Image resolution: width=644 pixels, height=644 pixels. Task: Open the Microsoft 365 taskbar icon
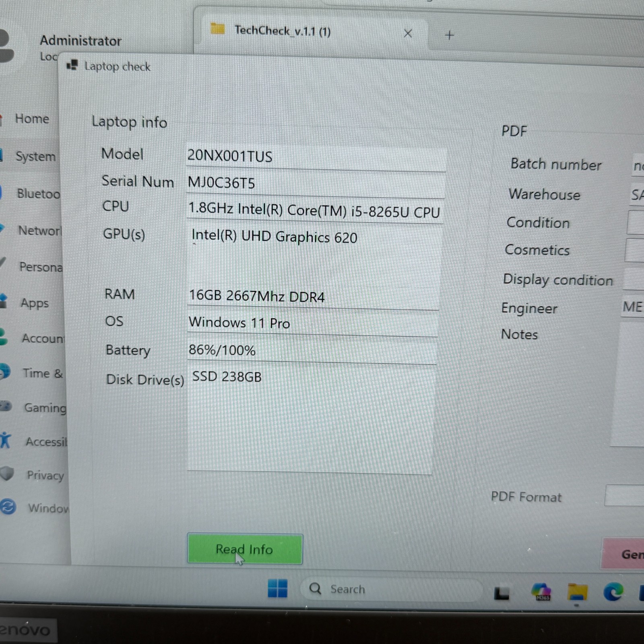[541, 592]
